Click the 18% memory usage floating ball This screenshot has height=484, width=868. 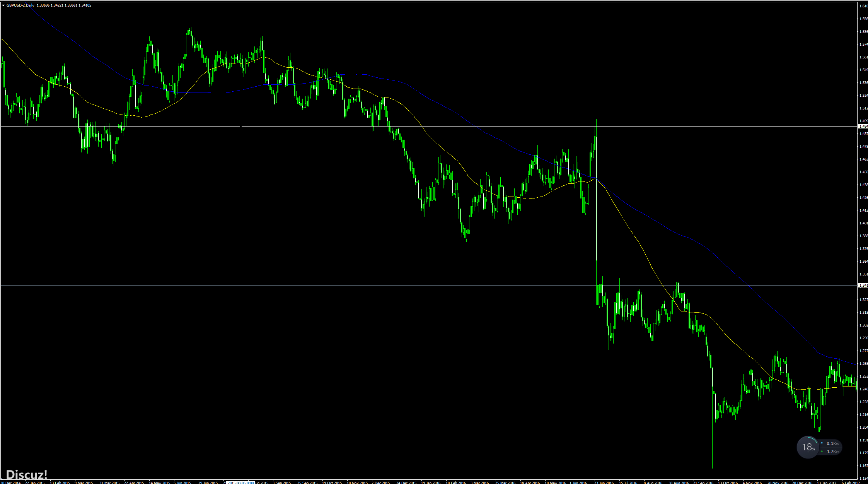[x=808, y=447]
